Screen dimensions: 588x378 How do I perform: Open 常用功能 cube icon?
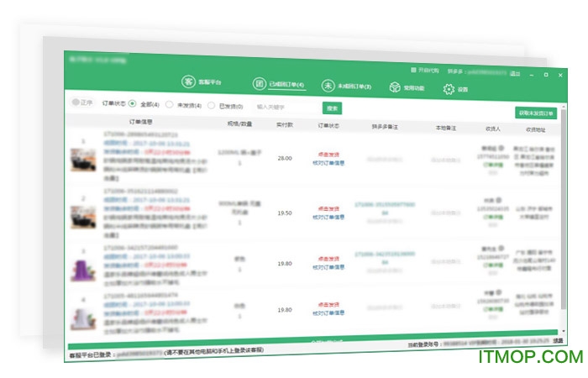394,87
